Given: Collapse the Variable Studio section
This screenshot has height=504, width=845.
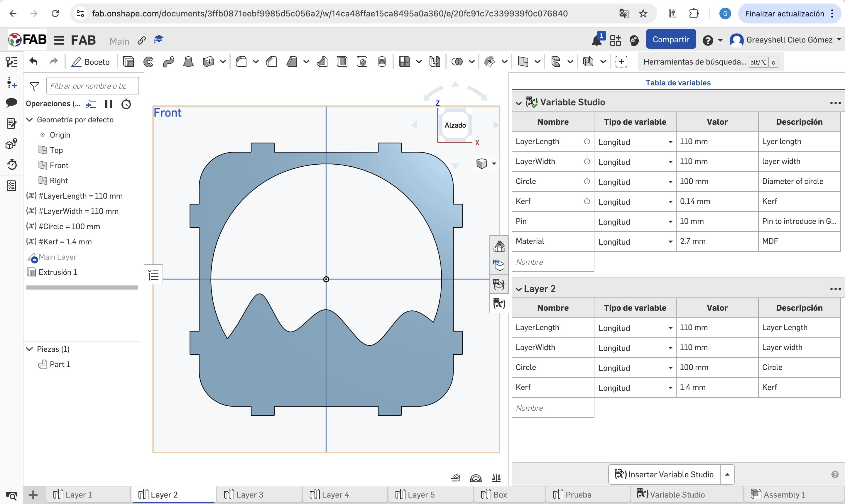Looking at the screenshot, I should click(519, 103).
